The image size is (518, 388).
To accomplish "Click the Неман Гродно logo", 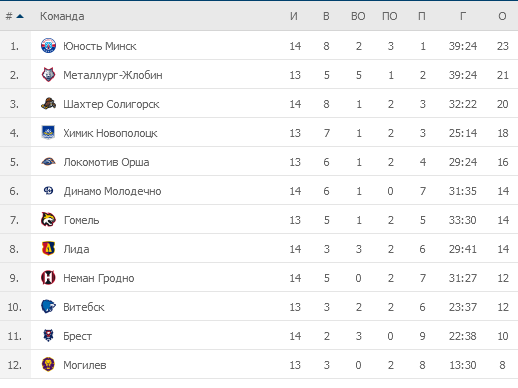I will 48,278.
